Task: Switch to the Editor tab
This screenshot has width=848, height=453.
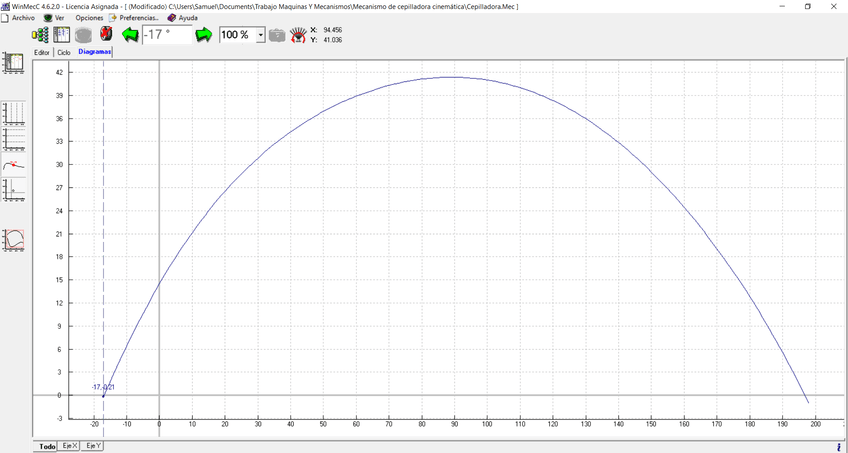Action: (42, 52)
